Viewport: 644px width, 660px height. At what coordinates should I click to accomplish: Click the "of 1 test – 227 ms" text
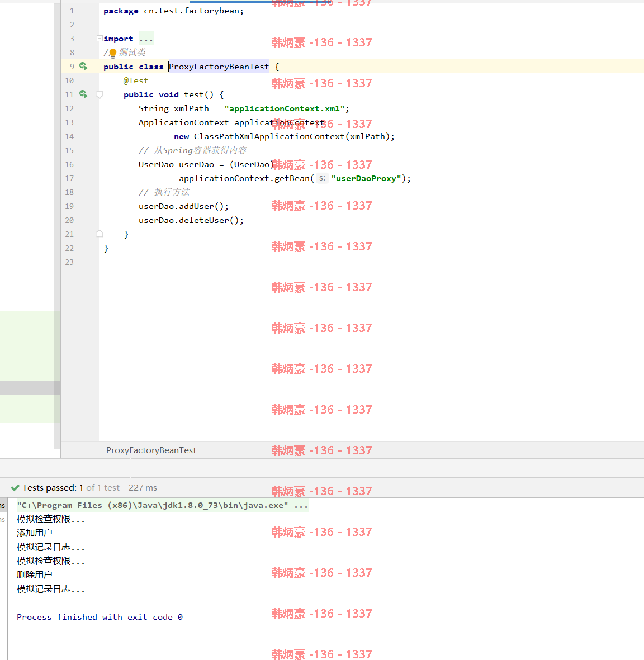(122, 488)
